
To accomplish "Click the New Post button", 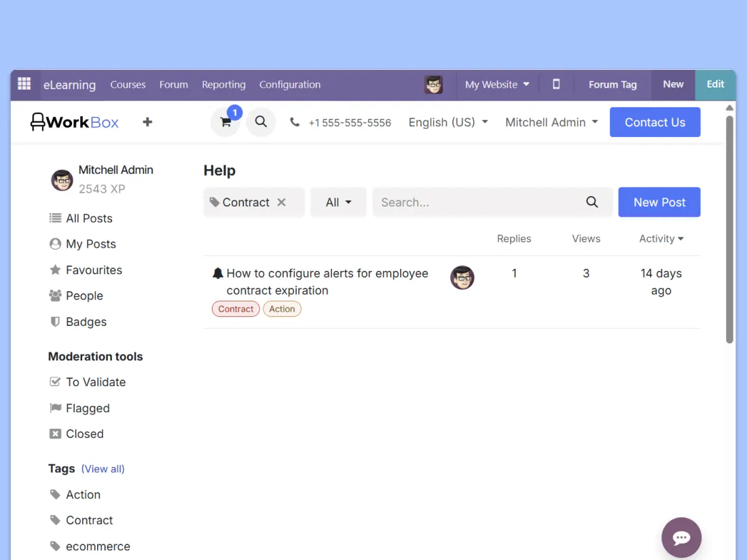I will [x=659, y=202].
